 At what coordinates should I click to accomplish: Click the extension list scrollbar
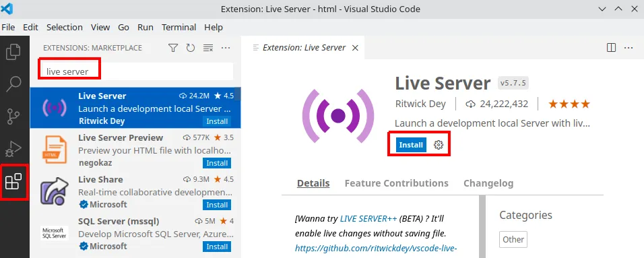pos(237,94)
